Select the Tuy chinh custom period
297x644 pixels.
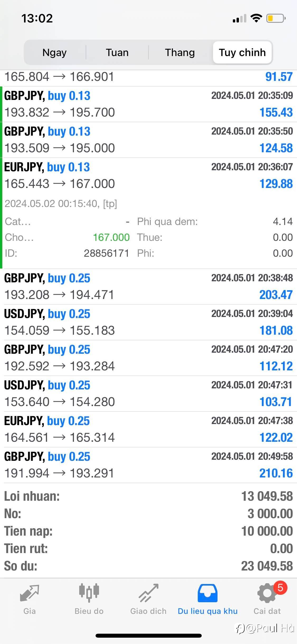(242, 52)
